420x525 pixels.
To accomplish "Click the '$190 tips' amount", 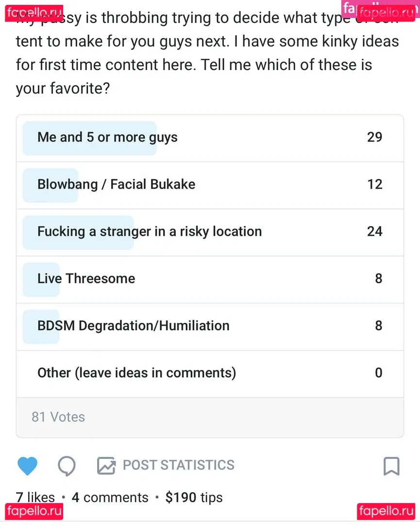I will [194, 497].
